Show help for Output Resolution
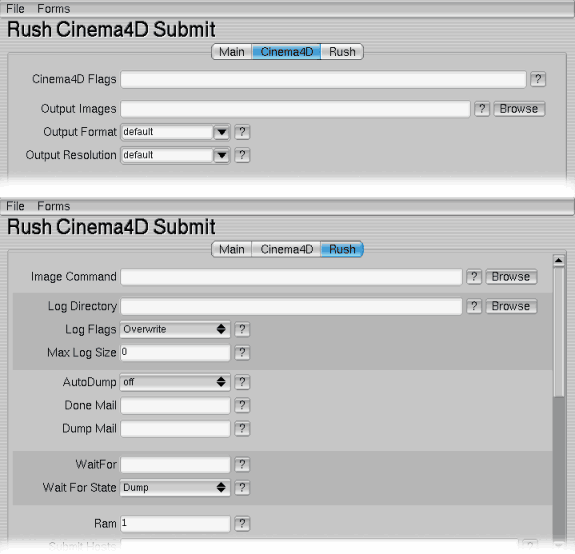The width and height of the screenshot is (575, 554). [x=242, y=155]
